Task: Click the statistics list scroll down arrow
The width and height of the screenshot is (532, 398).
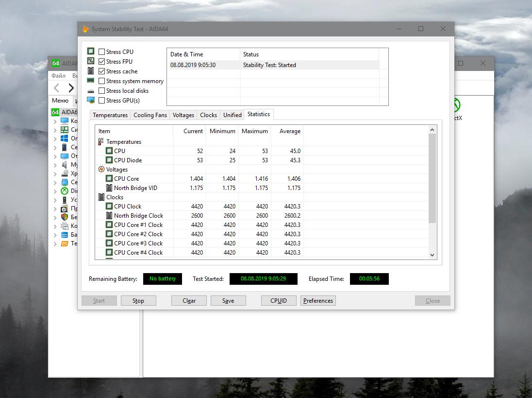Action: tap(432, 255)
